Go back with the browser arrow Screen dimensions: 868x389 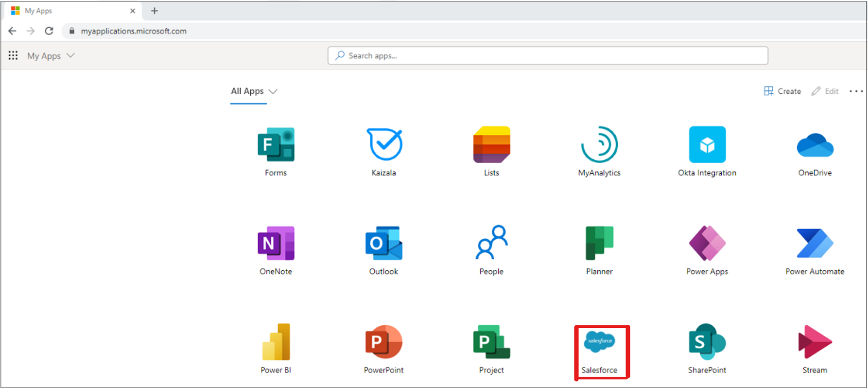(x=12, y=31)
